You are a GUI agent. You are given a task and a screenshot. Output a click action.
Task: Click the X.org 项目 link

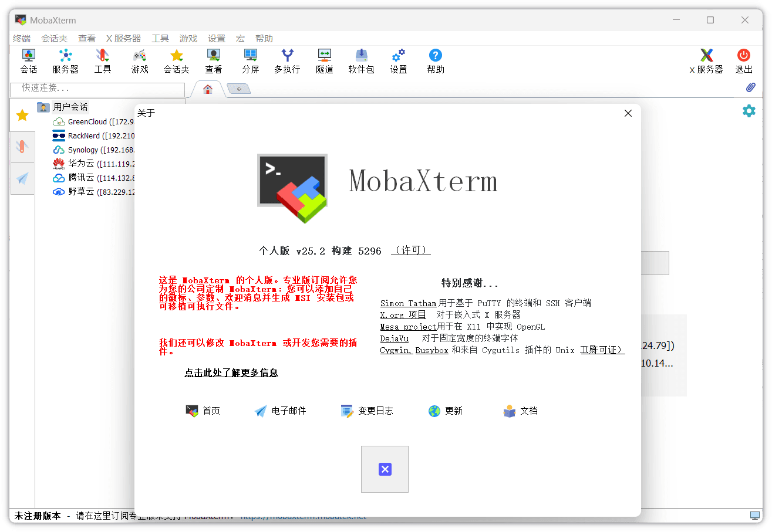[x=403, y=315]
